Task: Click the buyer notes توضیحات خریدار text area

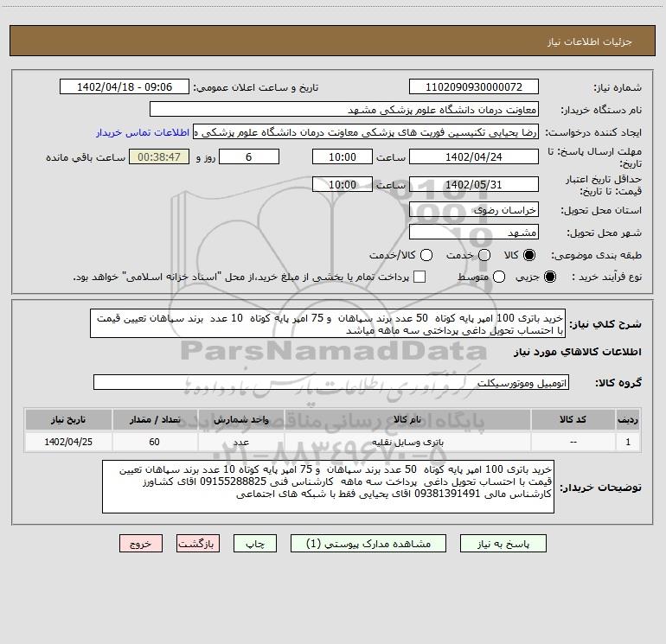Action: tap(329, 487)
